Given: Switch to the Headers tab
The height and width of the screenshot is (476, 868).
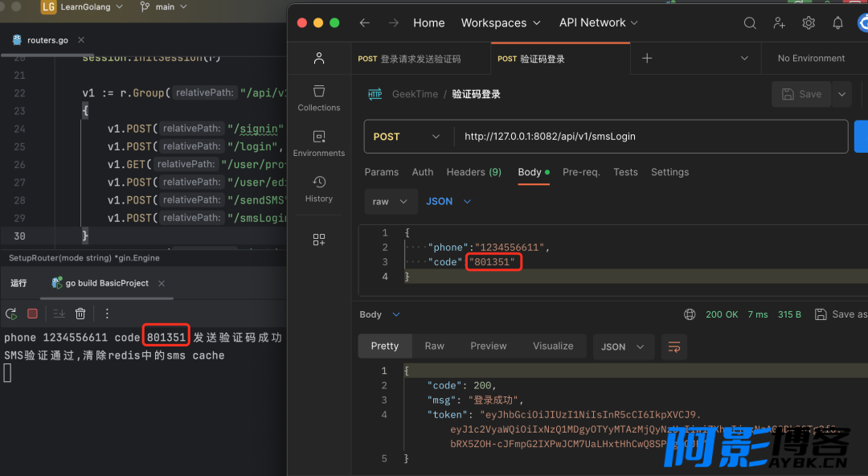Looking at the screenshot, I should 473,172.
